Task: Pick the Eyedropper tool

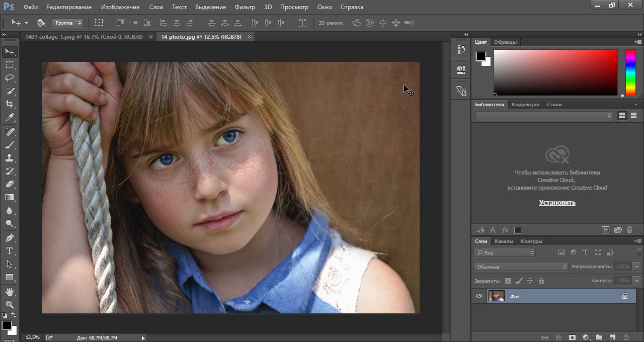Action: coord(10,117)
